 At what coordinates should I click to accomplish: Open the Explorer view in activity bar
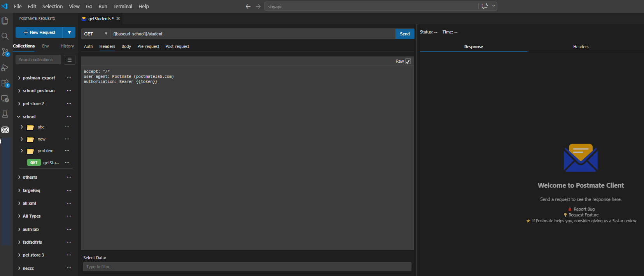point(5,20)
